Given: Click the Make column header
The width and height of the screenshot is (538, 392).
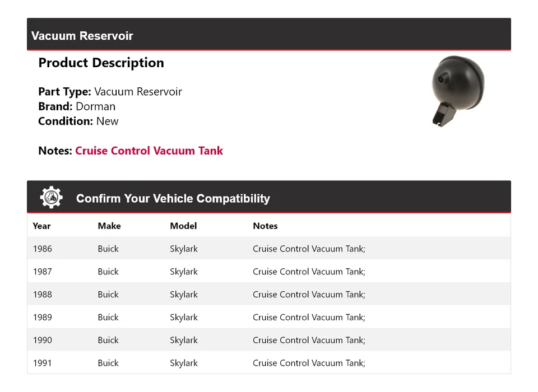Looking at the screenshot, I should 109,226.
